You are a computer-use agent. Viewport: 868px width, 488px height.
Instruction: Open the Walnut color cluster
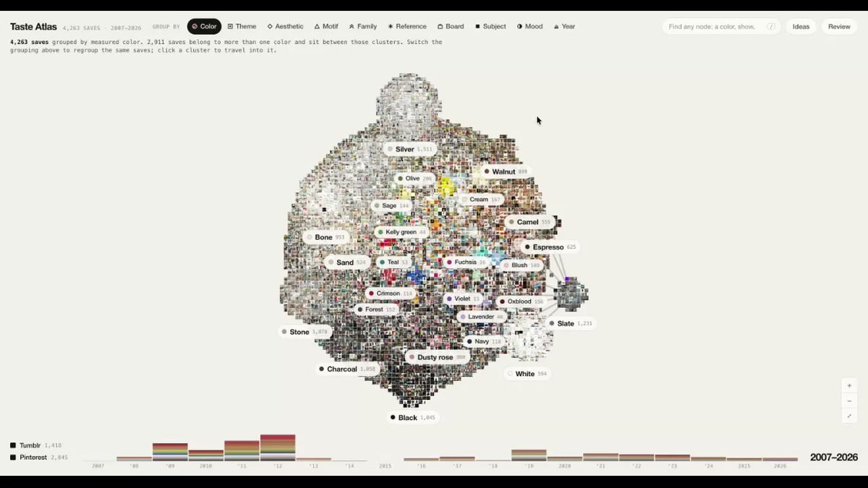(x=505, y=172)
